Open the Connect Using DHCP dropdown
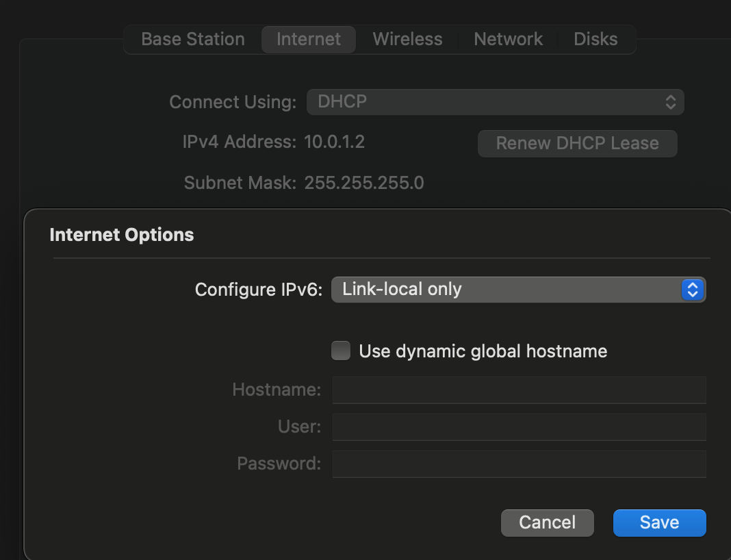 [x=495, y=102]
